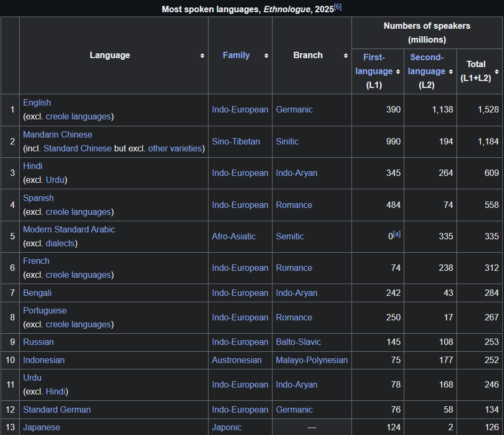
Task: Open Indo-Aryan link in Hindi row
Action: coord(297,173)
